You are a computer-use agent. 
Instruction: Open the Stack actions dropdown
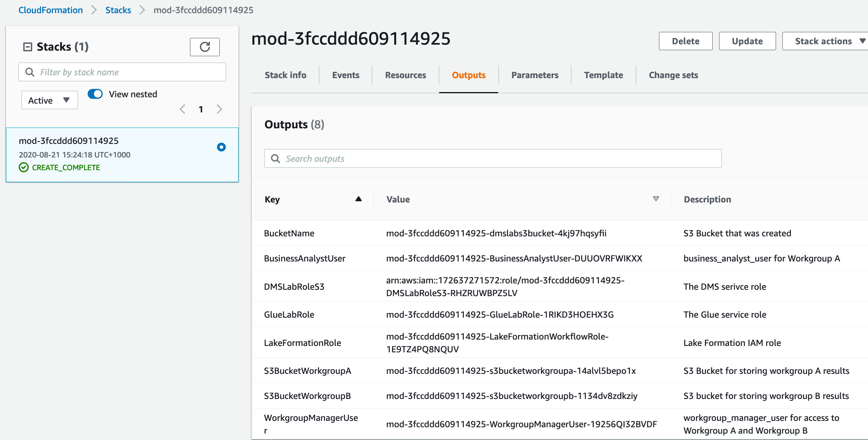click(826, 41)
